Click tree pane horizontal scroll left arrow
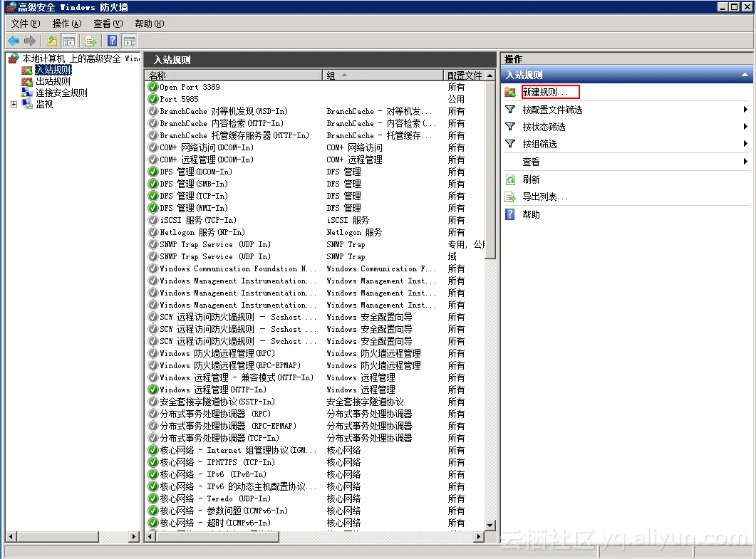Image resolution: width=756 pixels, height=559 pixels. 11,536
